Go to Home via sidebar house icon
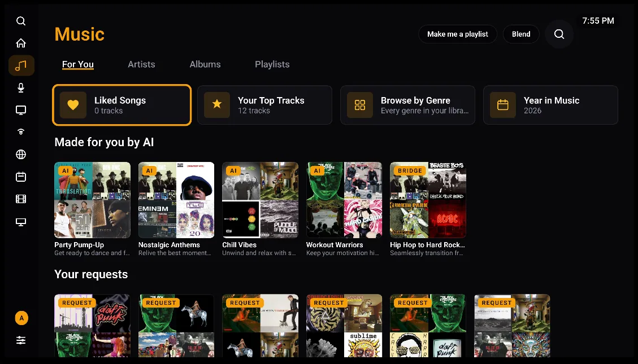638x364 pixels. tap(21, 43)
